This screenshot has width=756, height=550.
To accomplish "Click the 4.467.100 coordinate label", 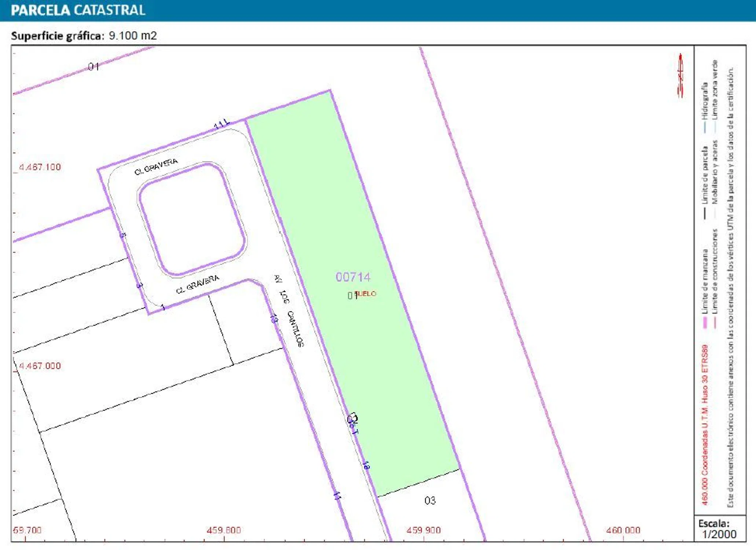I will coord(40,167).
